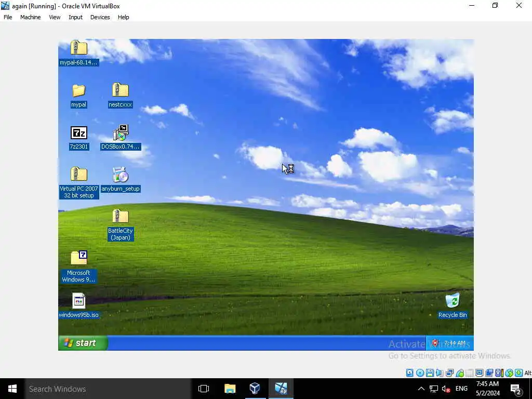Click the optical drive indicator in status bar
The width and height of the screenshot is (532, 399).
(420, 373)
